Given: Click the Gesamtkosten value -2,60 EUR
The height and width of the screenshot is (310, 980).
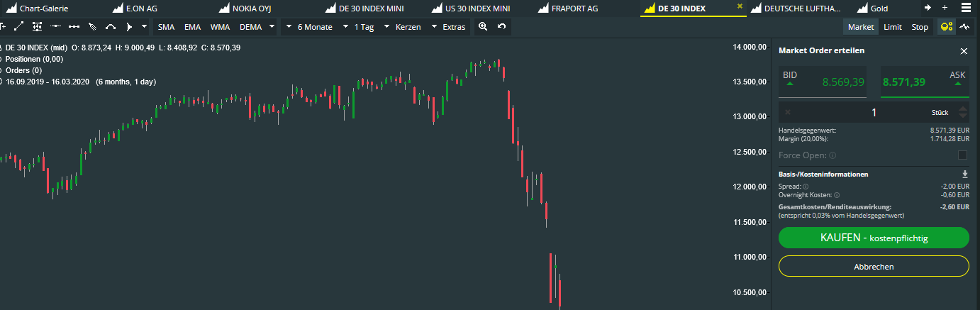Looking at the screenshot, I should pos(955,207).
